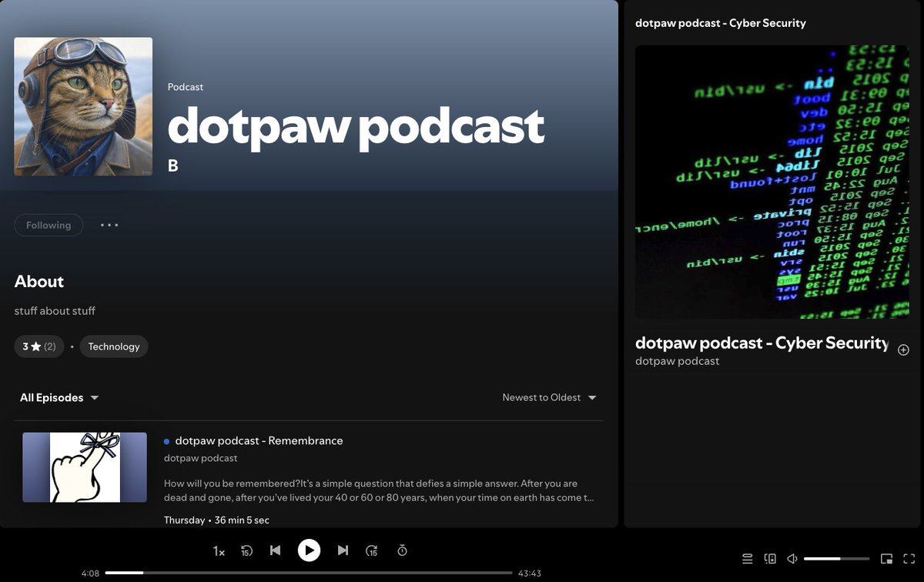This screenshot has width=924, height=582.
Task: Click the skip forward 15 seconds icon
Action: (372, 550)
